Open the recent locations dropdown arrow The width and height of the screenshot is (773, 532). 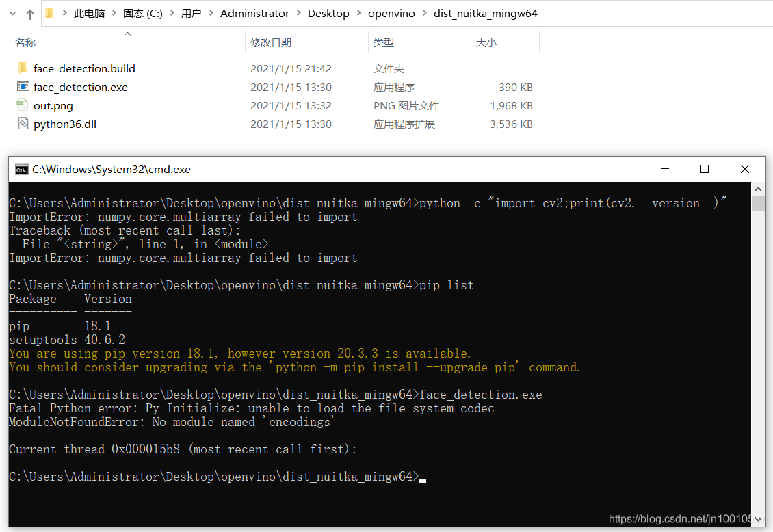pos(13,14)
